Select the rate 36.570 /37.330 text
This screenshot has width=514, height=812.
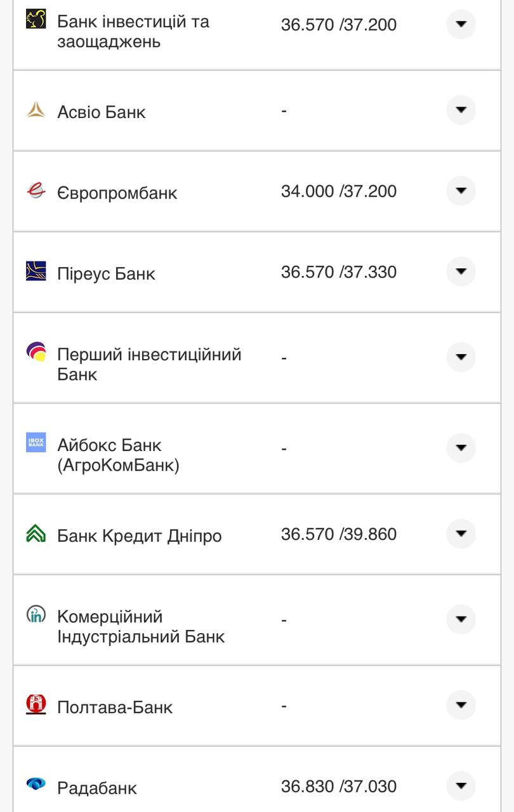tap(339, 272)
